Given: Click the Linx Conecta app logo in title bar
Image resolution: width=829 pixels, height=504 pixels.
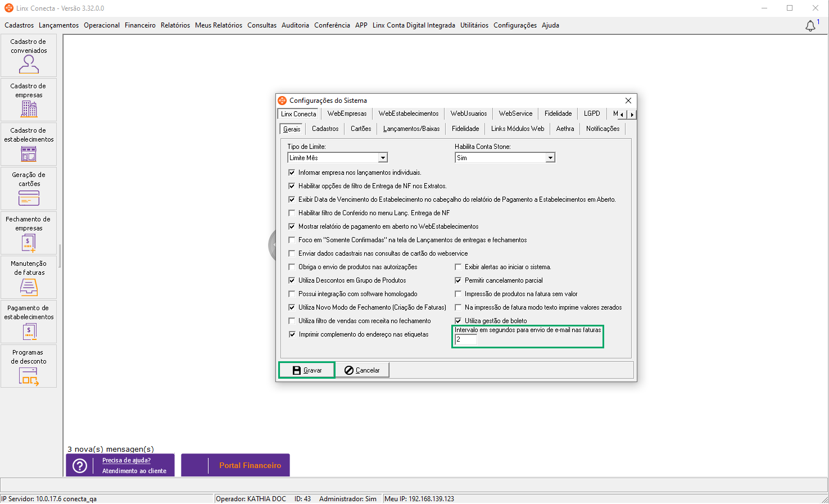Looking at the screenshot, I should point(9,8).
